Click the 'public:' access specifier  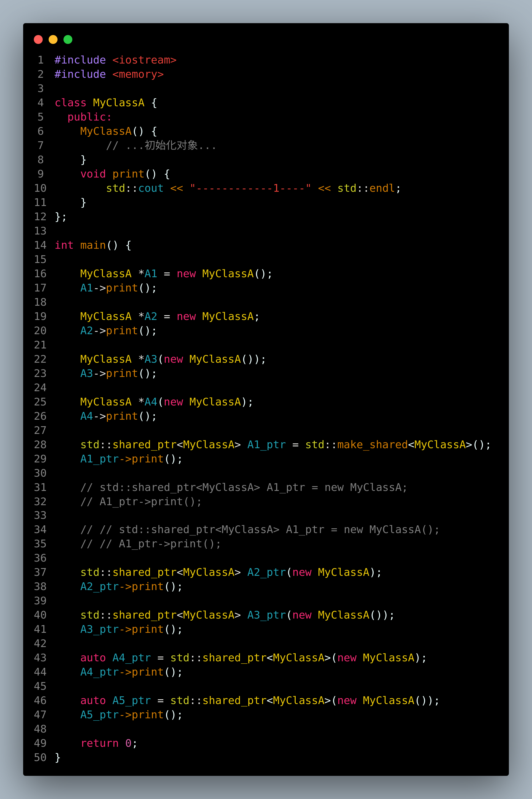[x=90, y=117]
